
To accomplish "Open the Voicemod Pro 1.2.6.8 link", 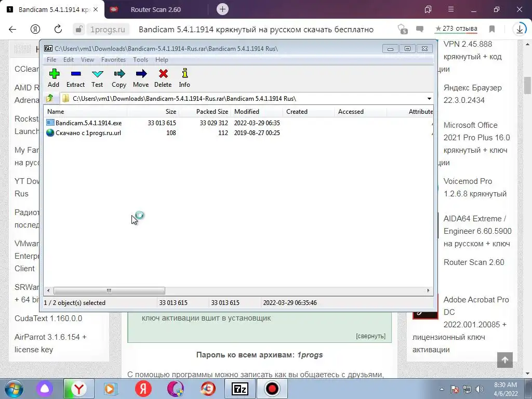I will [475, 188].
